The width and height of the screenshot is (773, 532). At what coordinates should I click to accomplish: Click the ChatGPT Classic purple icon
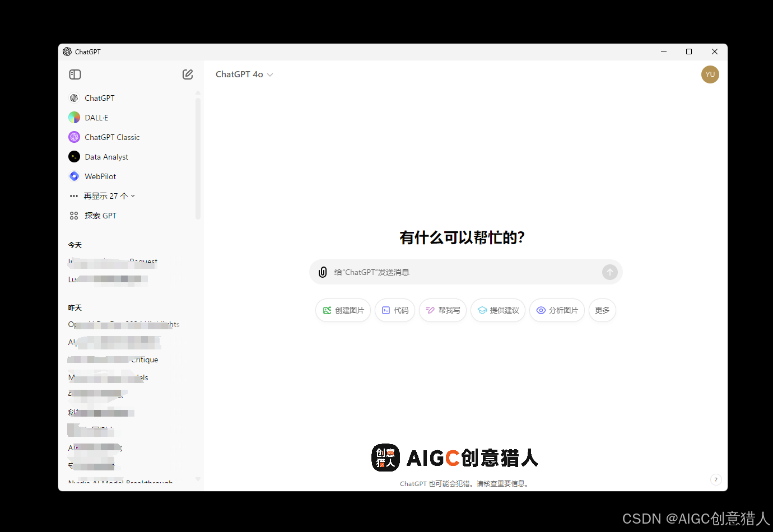74,137
